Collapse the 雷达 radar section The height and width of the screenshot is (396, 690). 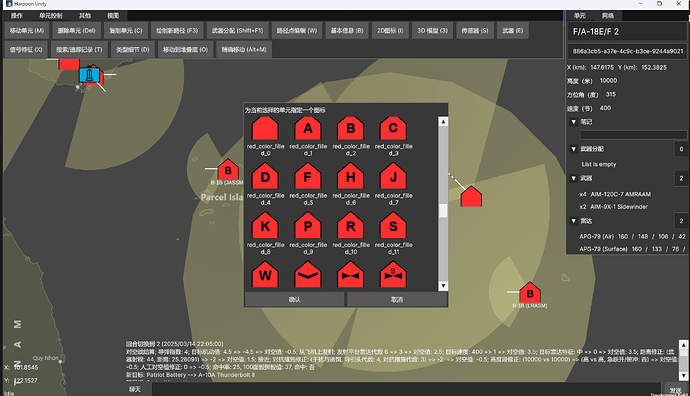[573, 221]
